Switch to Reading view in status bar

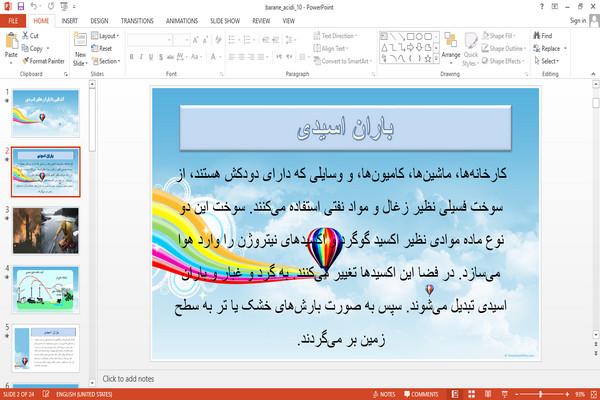[x=488, y=394]
